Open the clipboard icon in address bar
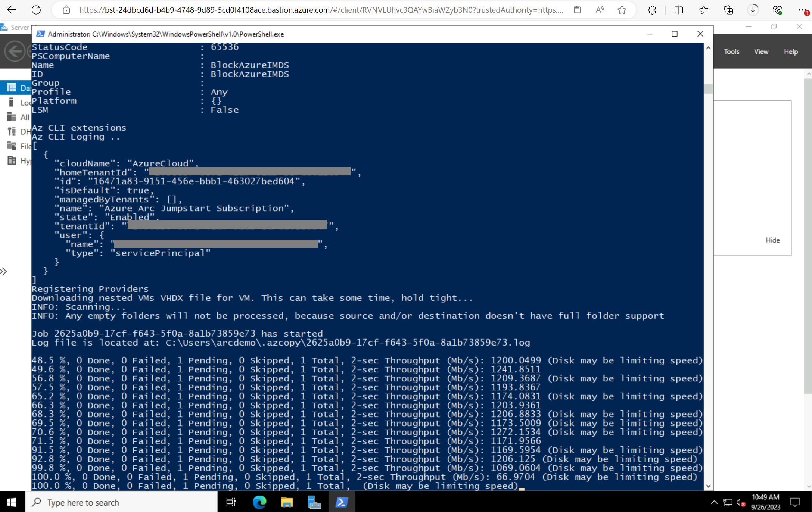Screen dimensions: 812x512 pyautogui.click(x=577, y=10)
